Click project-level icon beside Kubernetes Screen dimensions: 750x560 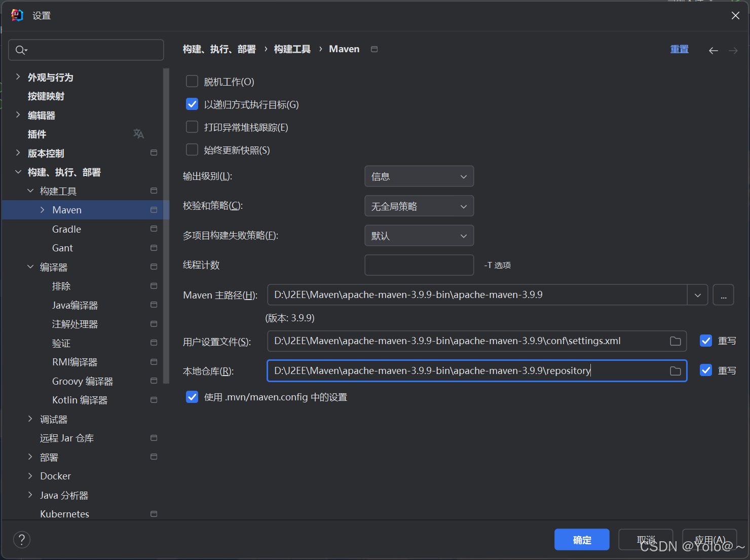[154, 514]
